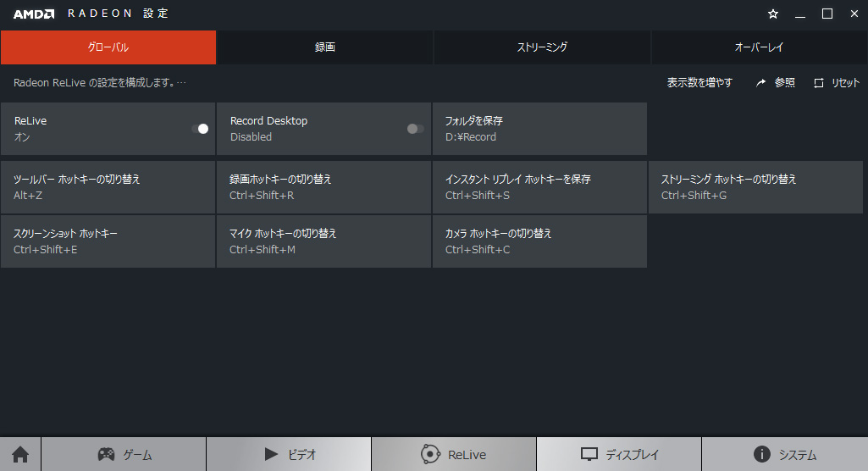Edit the マイク ホットキーの切り替え tile
Viewport: 868px width, 471px height.
[x=323, y=241]
